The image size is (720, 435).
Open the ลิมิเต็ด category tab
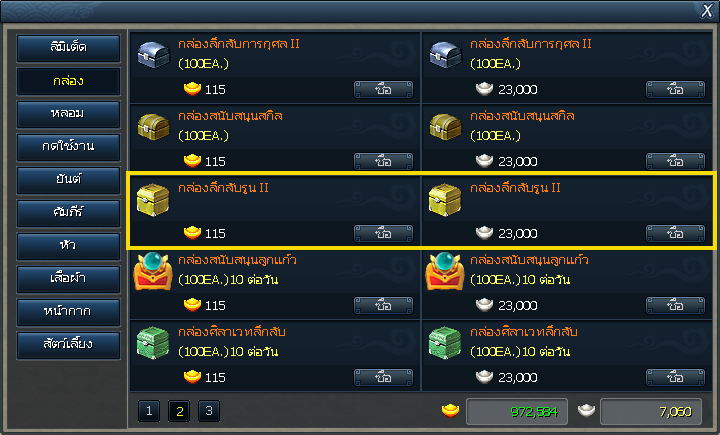point(68,48)
